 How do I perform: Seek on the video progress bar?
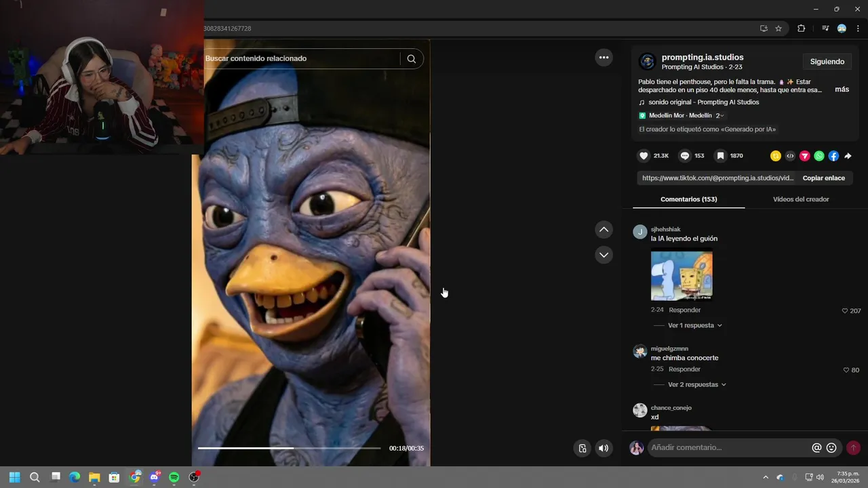(289, 448)
